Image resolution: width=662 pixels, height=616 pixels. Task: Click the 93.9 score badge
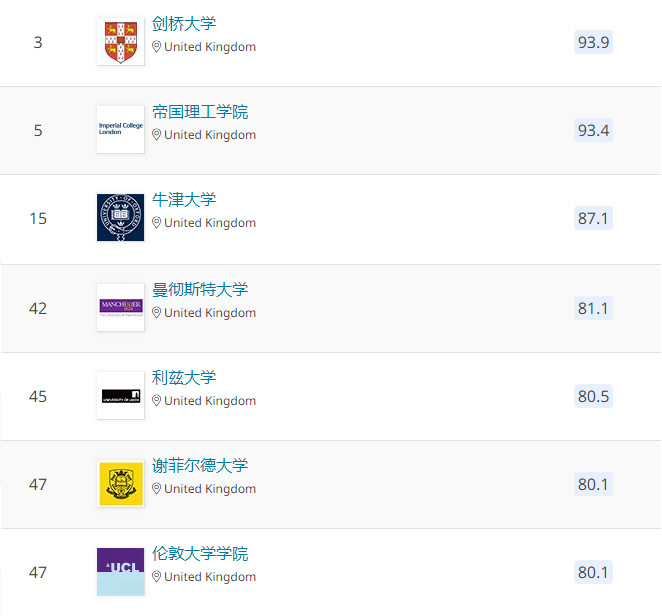click(x=593, y=41)
